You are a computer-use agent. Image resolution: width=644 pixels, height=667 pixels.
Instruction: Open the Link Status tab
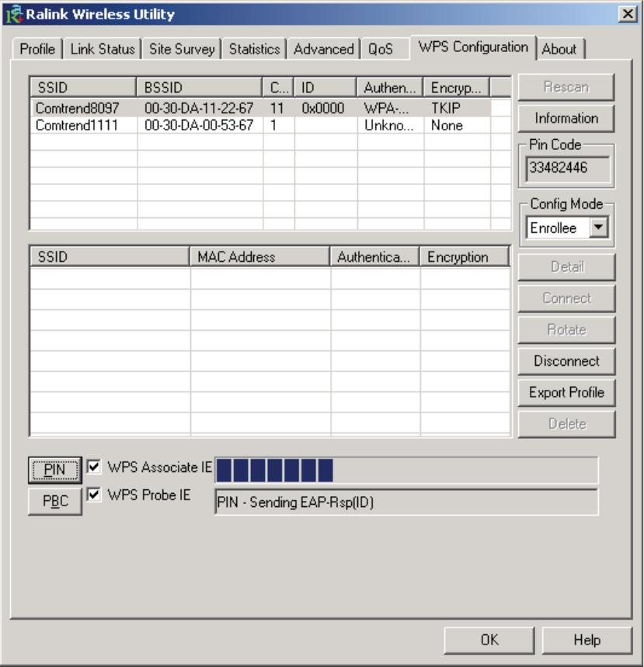pyautogui.click(x=103, y=49)
